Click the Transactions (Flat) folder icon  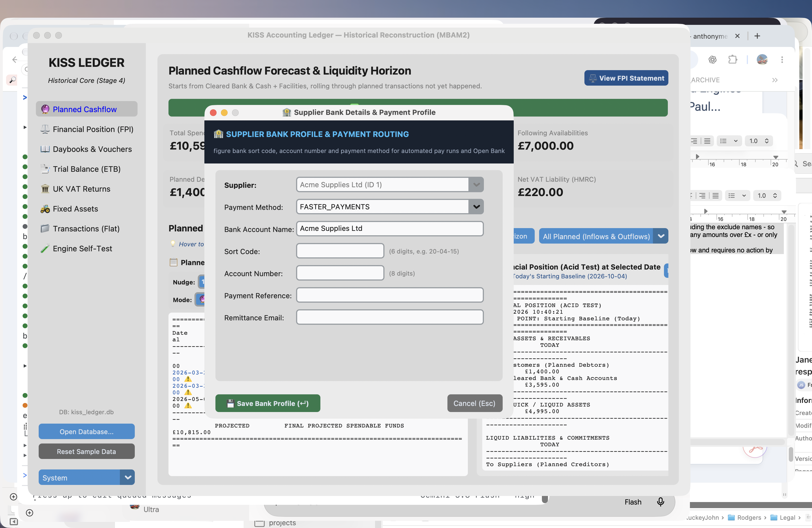pyautogui.click(x=45, y=229)
